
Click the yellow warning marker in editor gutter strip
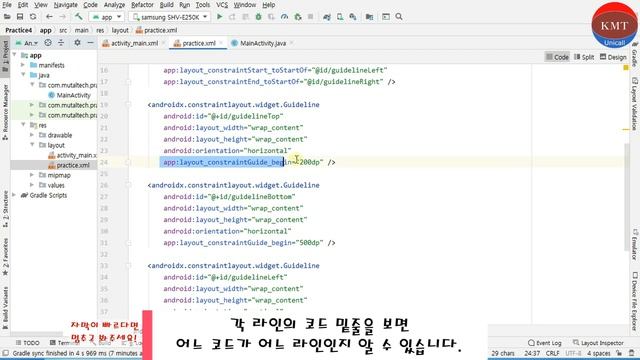[626, 67]
